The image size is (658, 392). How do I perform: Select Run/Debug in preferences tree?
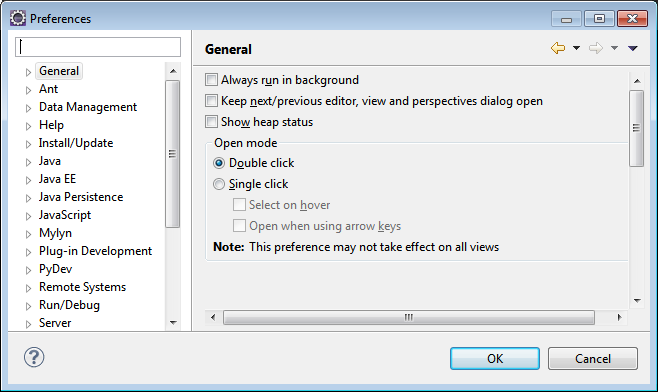[69, 305]
